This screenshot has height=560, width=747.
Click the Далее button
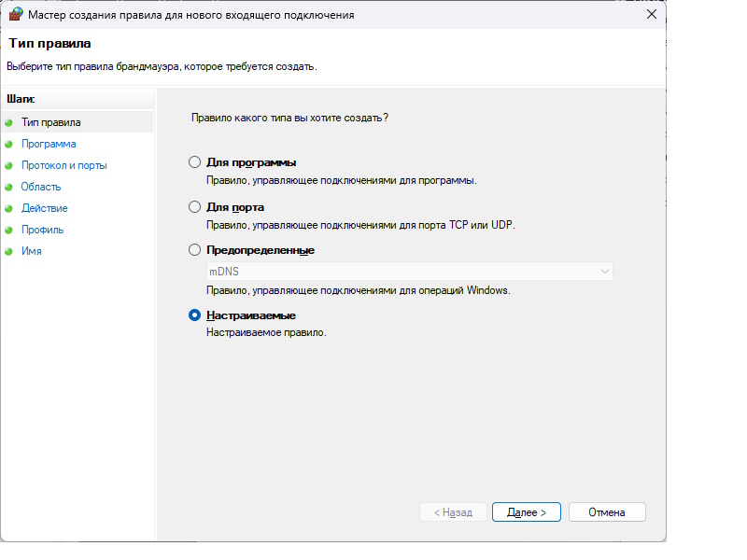526,512
